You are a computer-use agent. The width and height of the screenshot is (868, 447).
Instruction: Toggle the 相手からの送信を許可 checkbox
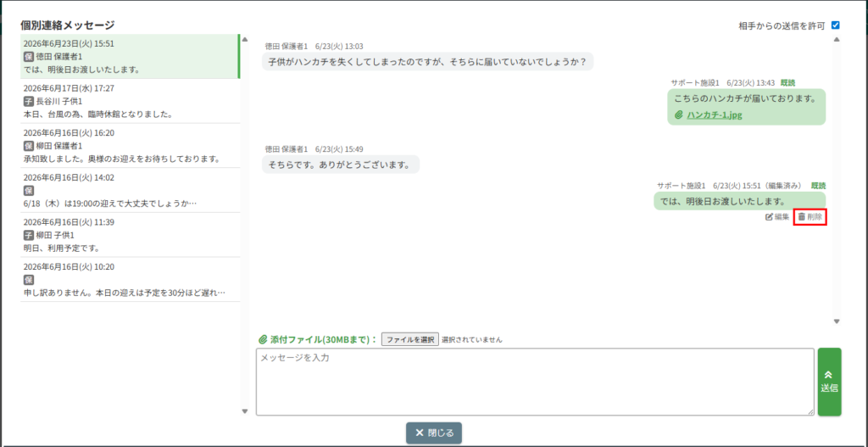coord(835,25)
